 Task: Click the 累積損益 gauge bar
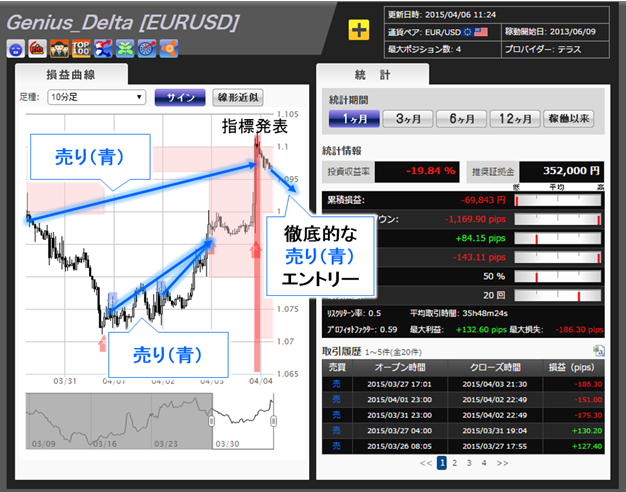point(558,200)
